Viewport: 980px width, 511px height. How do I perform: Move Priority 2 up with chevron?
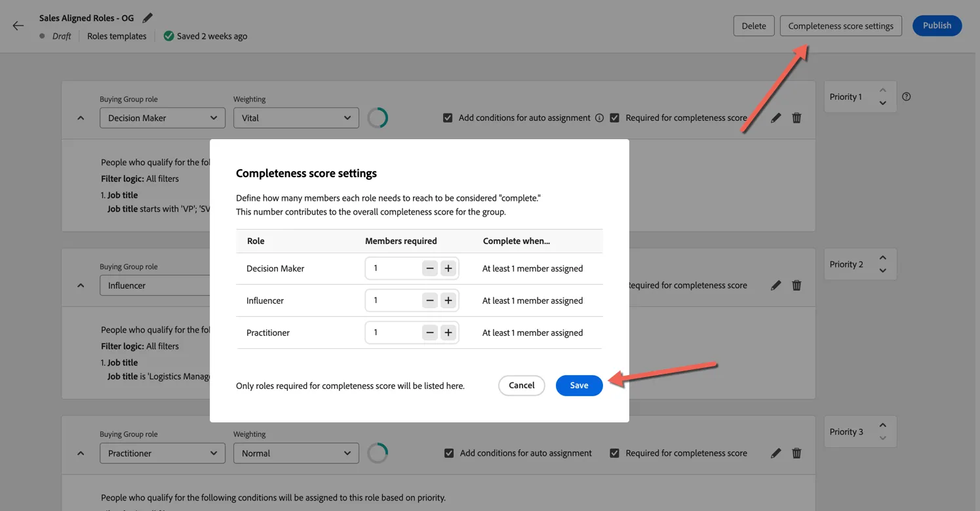pyautogui.click(x=883, y=258)
